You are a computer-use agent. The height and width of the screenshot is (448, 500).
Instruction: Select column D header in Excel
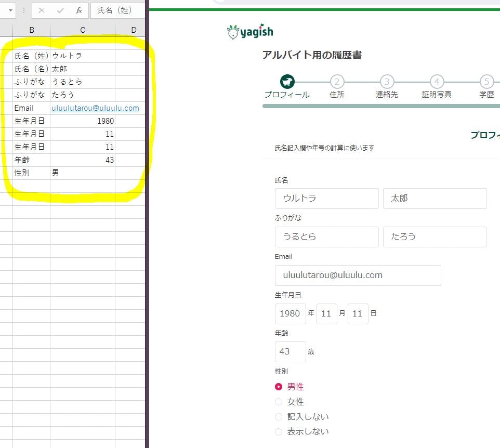coord(134,30)
